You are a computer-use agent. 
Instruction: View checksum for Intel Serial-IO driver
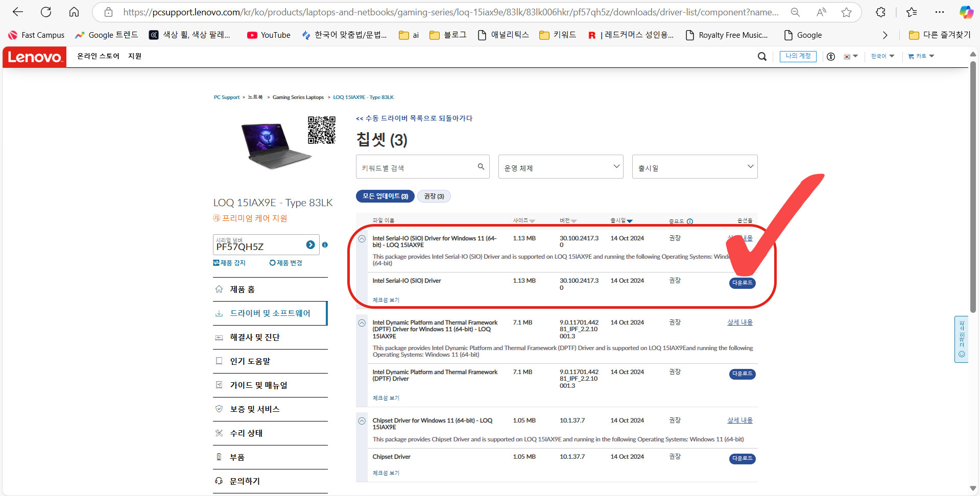[x=386, y=300]
